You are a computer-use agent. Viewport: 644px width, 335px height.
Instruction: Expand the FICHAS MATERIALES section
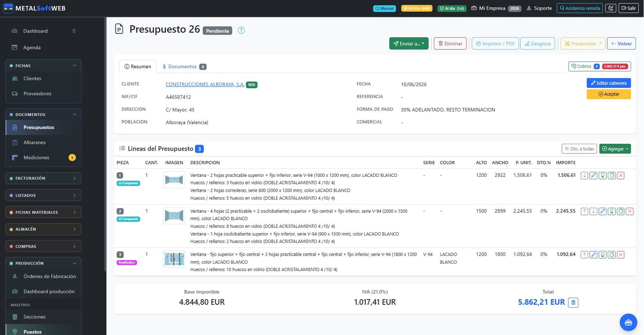click(43, 212)
